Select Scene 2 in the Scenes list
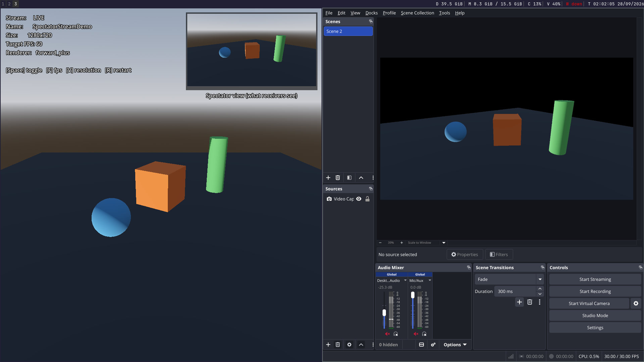 pos(348,31)
